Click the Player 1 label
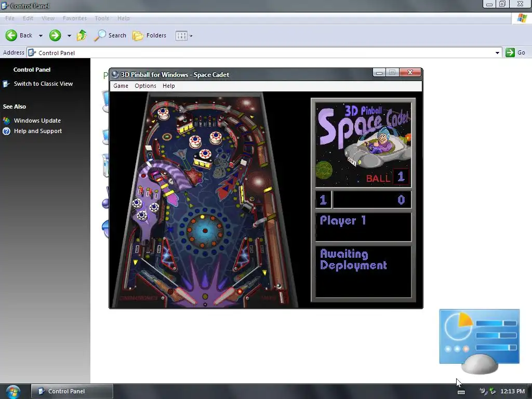Screen dimensions: 532x399 [343, 220]
